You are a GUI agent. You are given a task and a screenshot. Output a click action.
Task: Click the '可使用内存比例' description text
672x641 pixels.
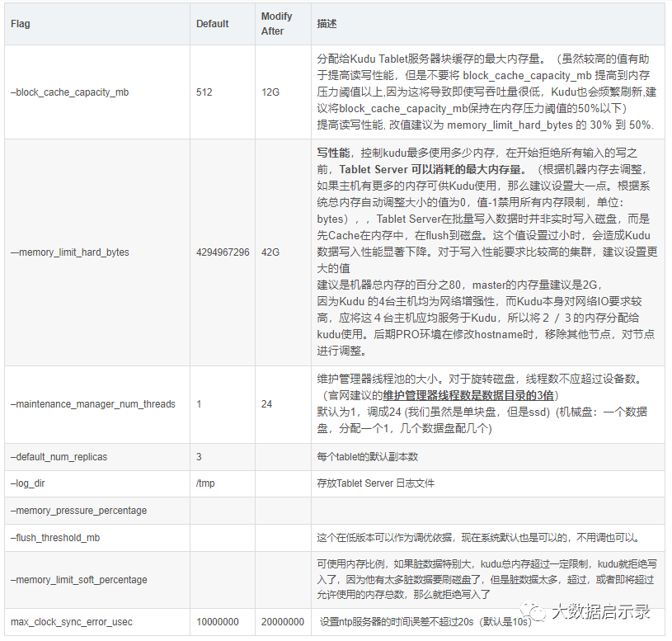[x=486, y=579]
